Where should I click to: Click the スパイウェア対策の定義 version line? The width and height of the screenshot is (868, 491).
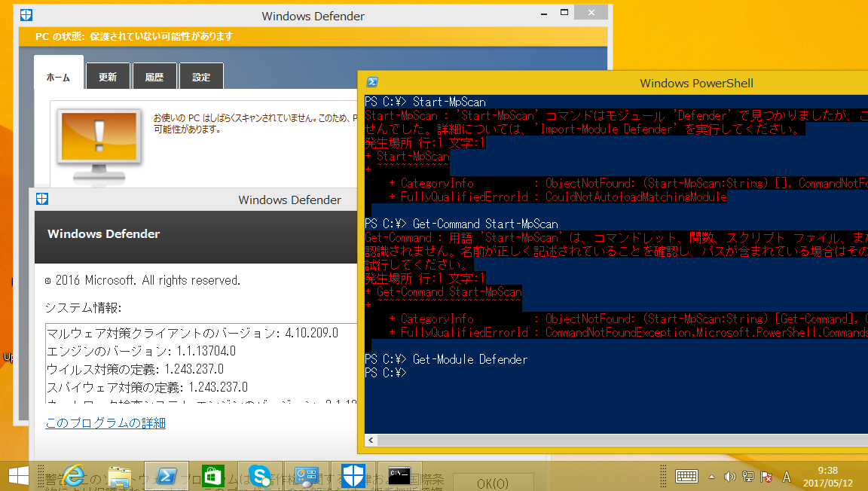(x=147, y=388)
